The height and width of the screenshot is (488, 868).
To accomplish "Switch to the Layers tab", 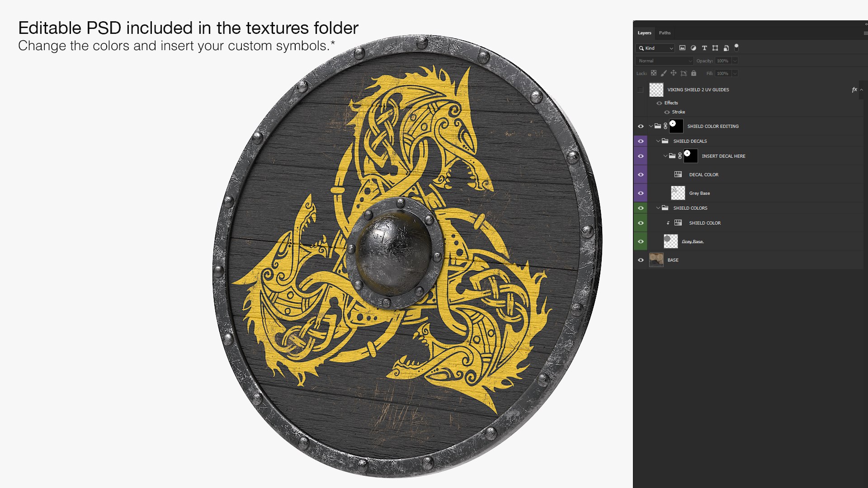I will tap(644, 33).
